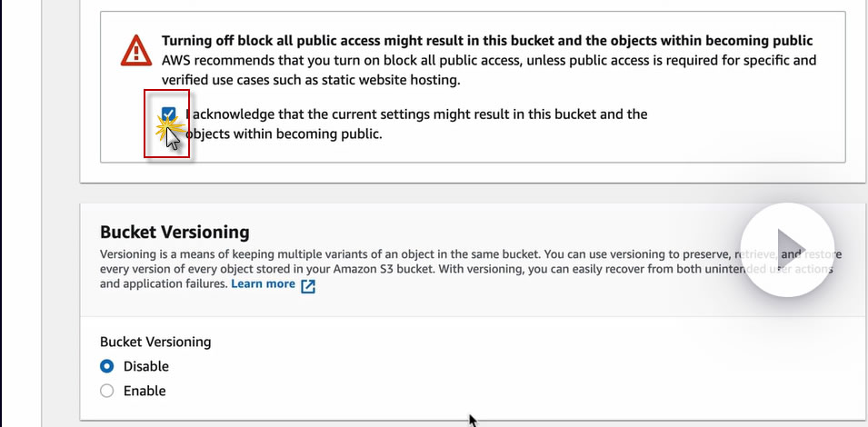Click the "Enable" option label text
The height and width of the screenshot is (427, 868).
click(x=145, y=391)
